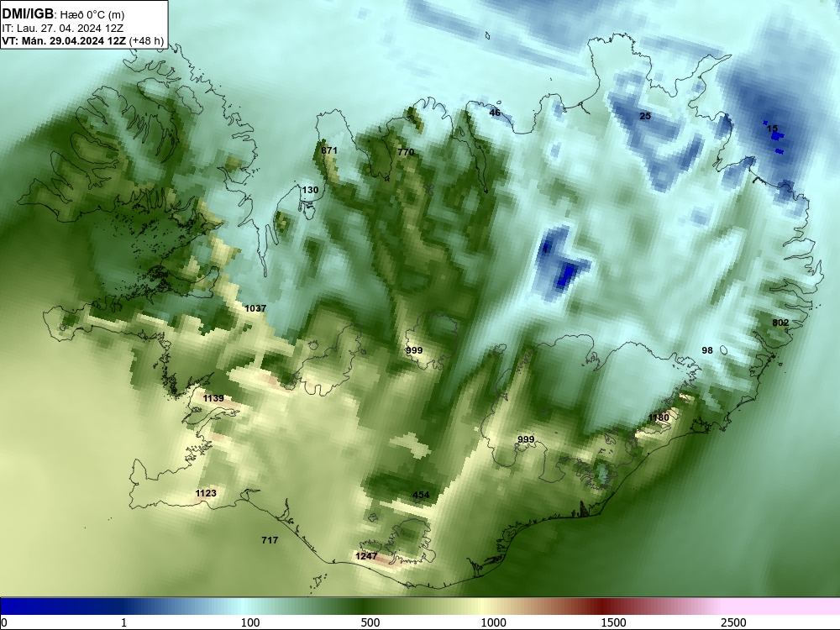Click the map value 871

(x=329, y=150)
